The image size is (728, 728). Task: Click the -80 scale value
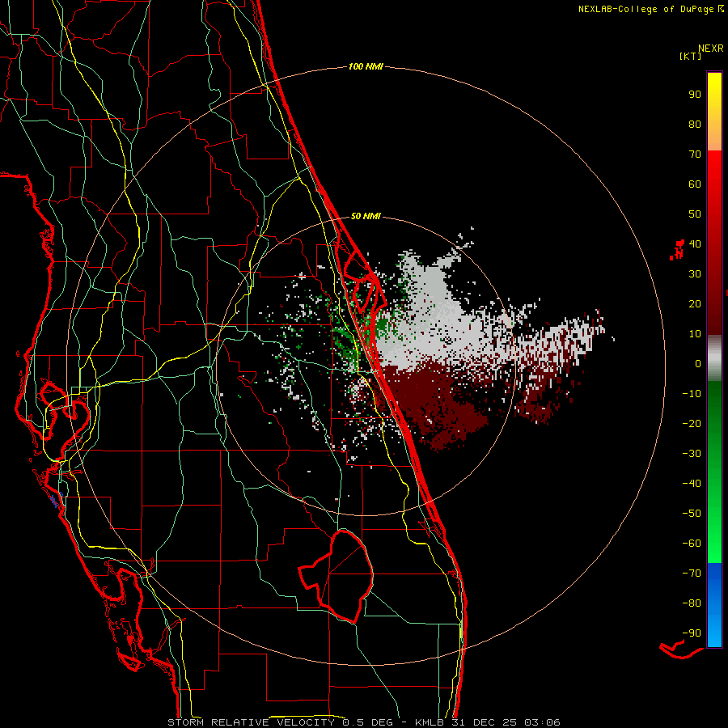point(692,603)
